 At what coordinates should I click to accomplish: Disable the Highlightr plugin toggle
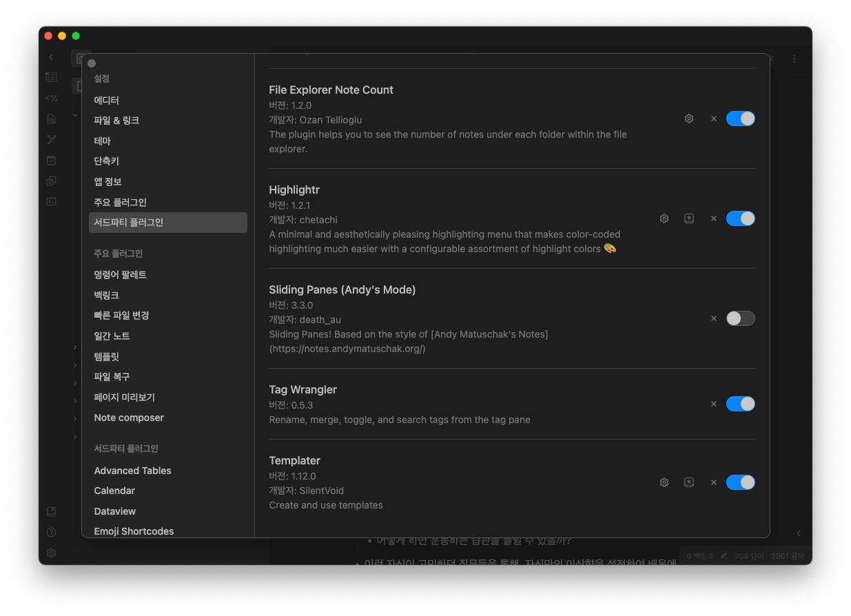tap(740, 218)
